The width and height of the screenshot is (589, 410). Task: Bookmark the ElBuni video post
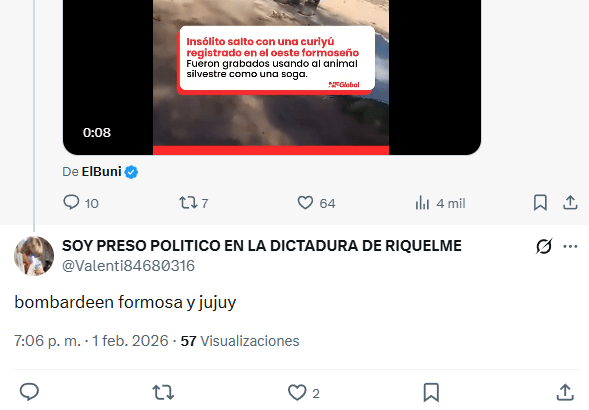(540, 203)
